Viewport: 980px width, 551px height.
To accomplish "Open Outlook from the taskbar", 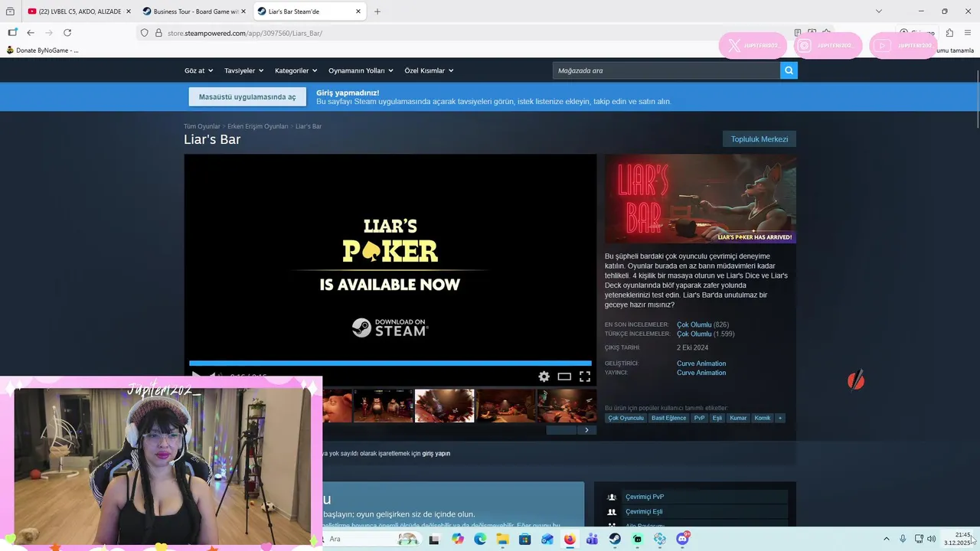I will [547, 539].
